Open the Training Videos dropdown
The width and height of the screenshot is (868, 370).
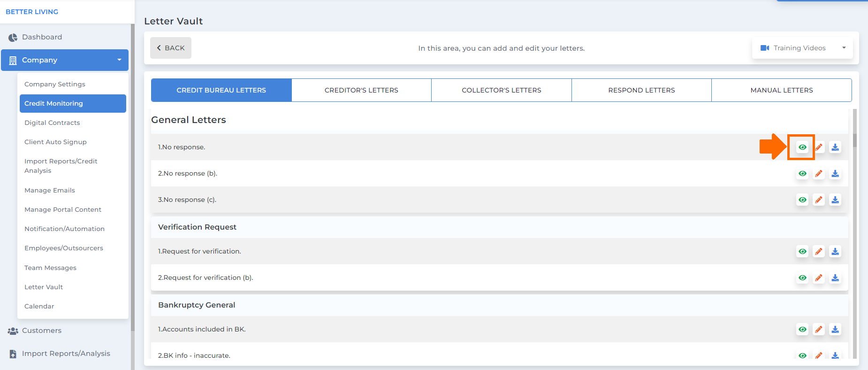click(x=802, y=48)
